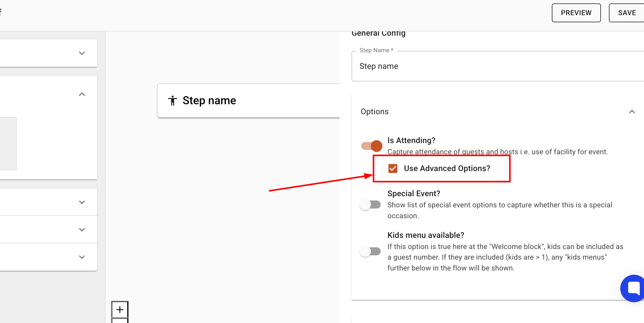Click the PREVIEW button
644x323 pixels.
pyautogui.click(x=576, y=13)
